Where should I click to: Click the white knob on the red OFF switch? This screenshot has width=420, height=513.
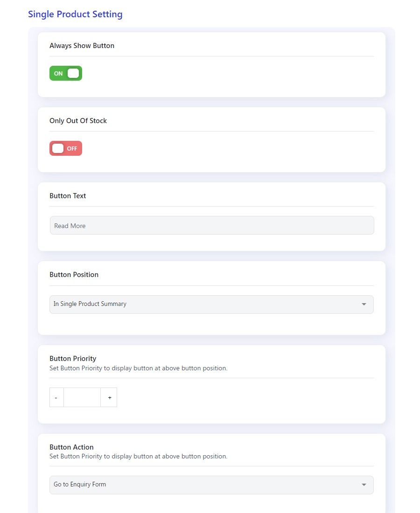[58, 148]
